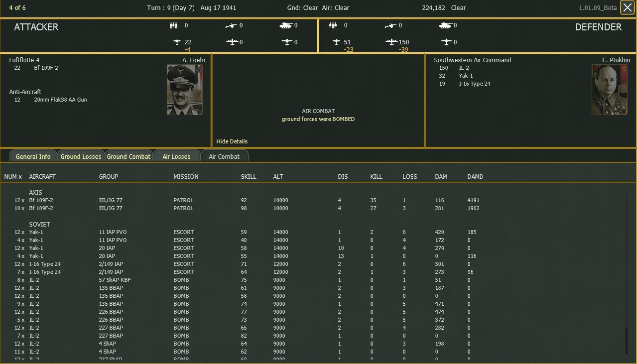This screenshot has width=637, height=364.
Task: Click E. Ptukhin commander portrait
Action: 610,90
